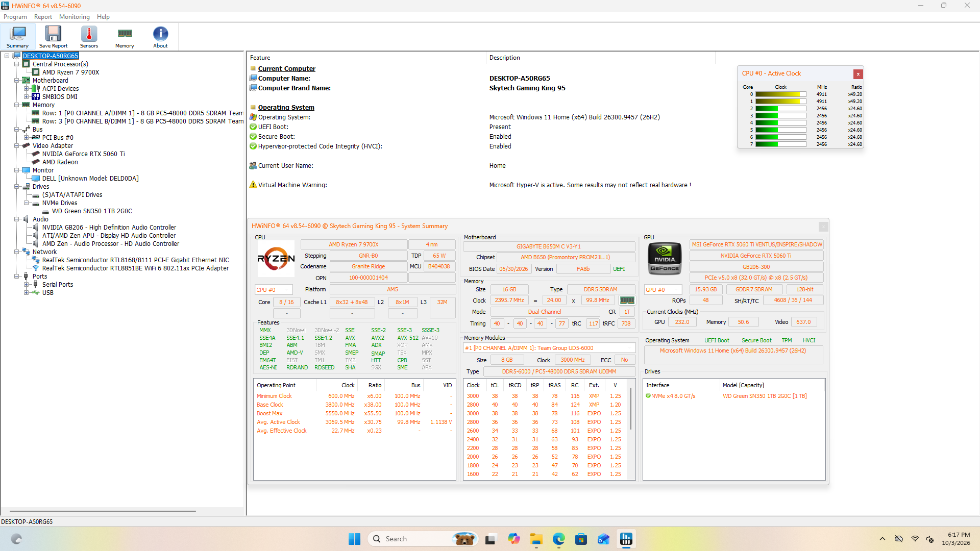Open Outlook from the taskbar
Screen dimensions: 980x551
[x=603, y=539]
